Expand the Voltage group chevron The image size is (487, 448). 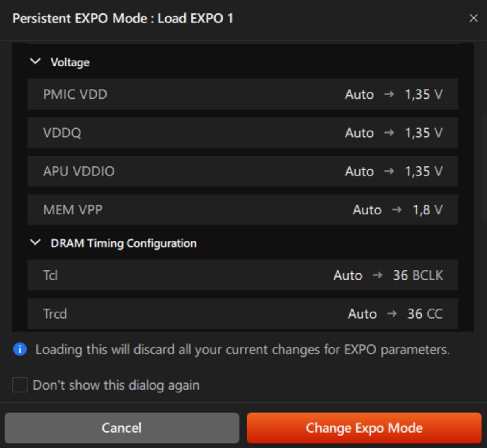36,61
